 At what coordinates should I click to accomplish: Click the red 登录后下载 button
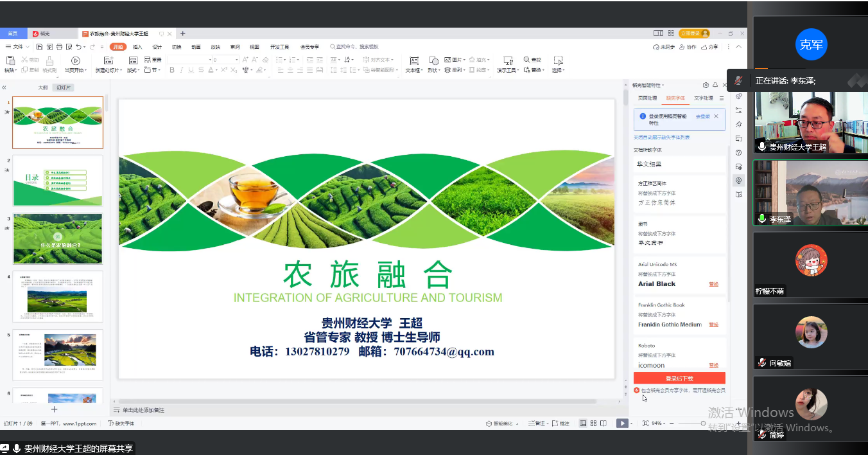pos(679,379)
